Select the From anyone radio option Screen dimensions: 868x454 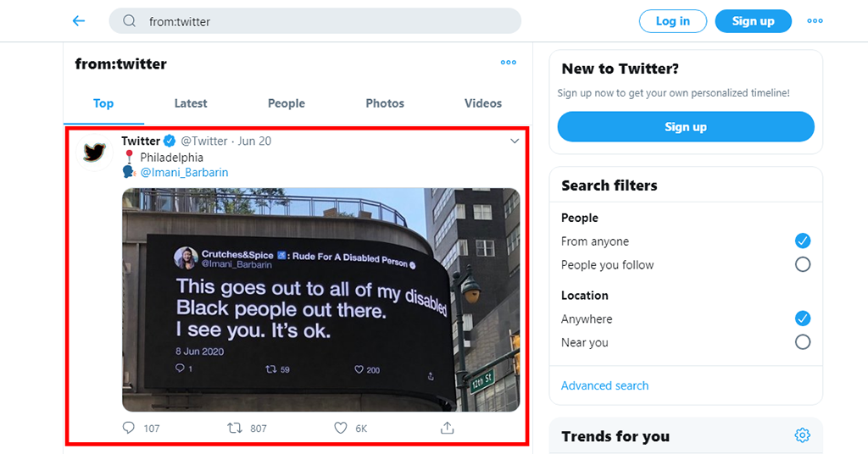[x=802, y=241]
